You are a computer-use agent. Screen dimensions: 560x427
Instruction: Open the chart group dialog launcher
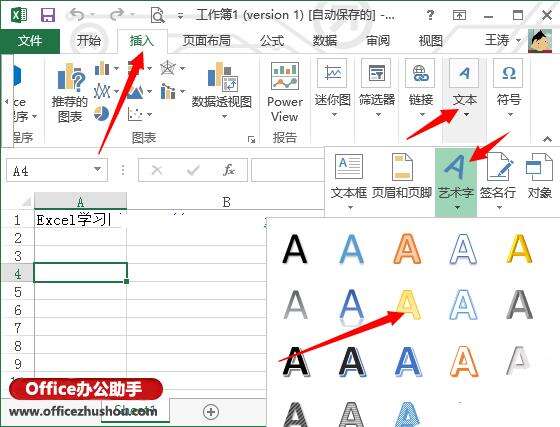(251, 140)
